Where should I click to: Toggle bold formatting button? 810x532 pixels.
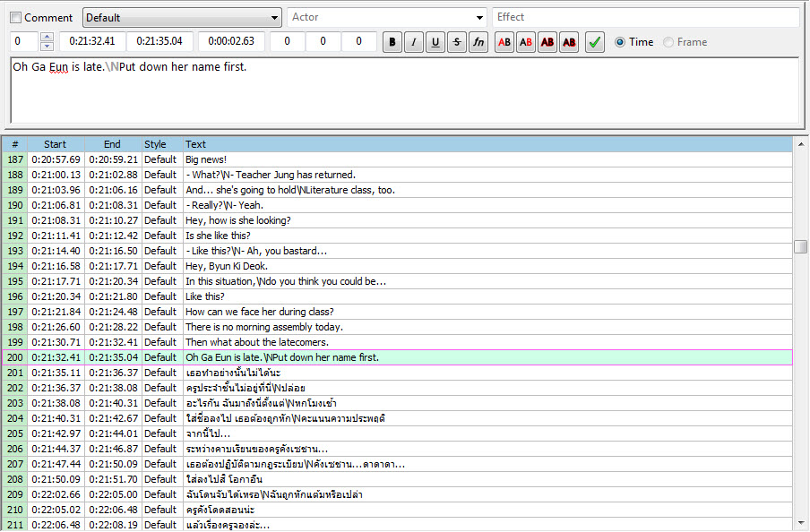392,42
